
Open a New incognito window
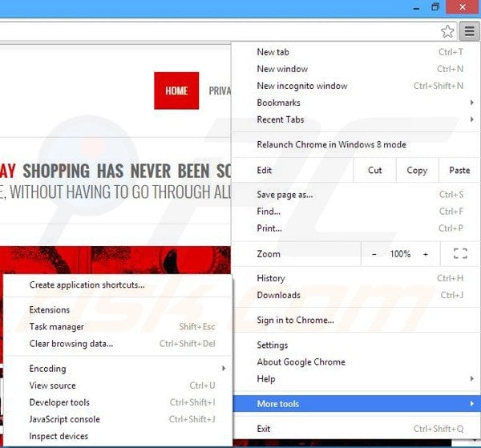point(355,86)
